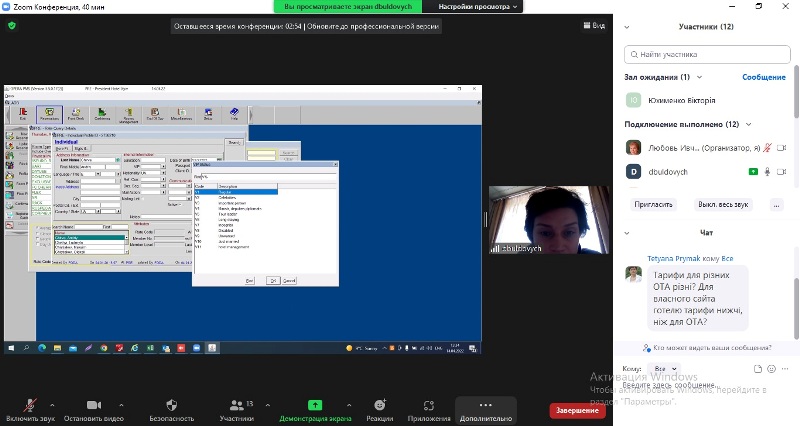Stop video with Остановить видео
This screenshot has width=800, height=426.
click(x=93, y=410)
